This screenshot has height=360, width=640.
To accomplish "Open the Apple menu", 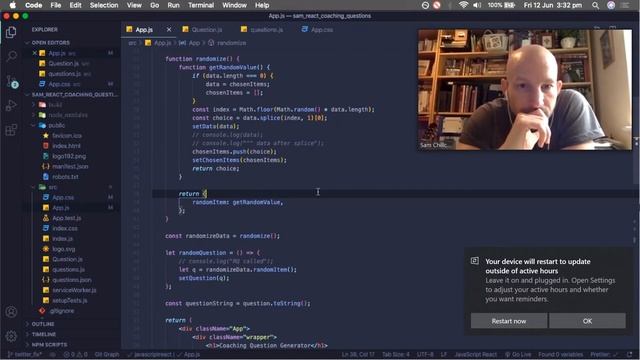I will click(12, 5).
